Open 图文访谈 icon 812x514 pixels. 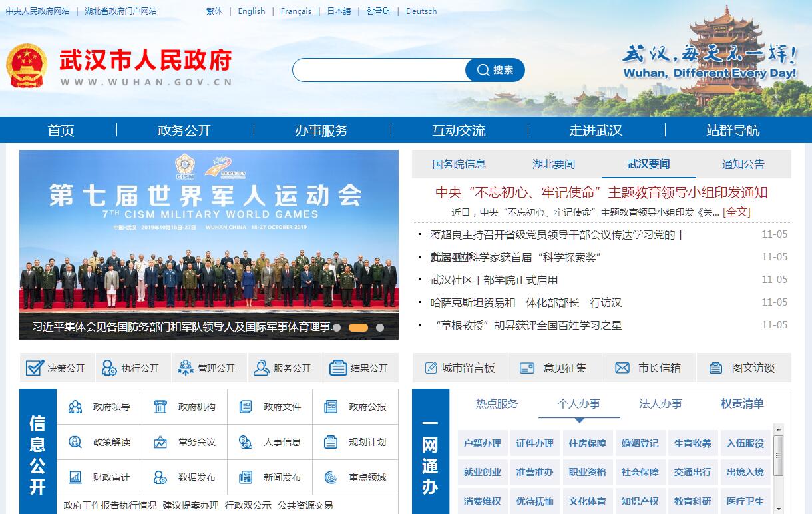(x=716, y=368)
